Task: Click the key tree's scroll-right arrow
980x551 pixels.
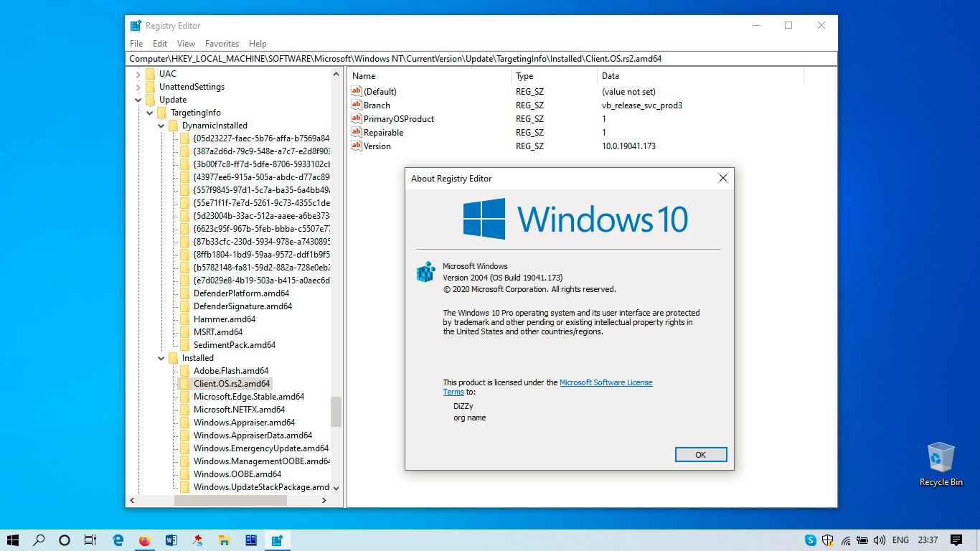Action: [325, 500]
